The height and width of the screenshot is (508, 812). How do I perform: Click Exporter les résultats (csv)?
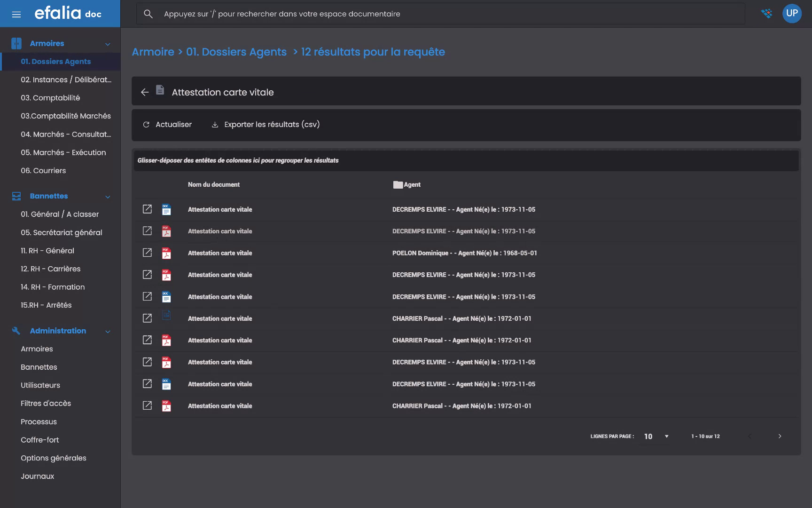coord(265,124)
